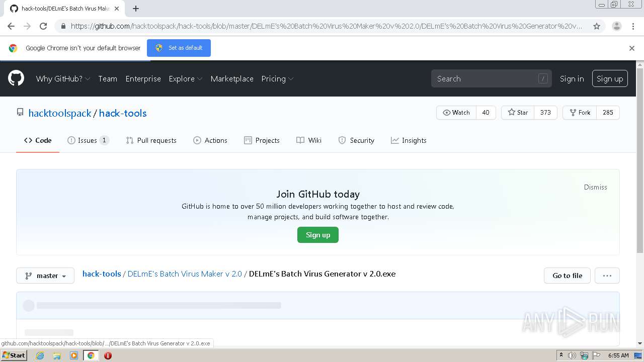Click network tray icon

[584, 355]
